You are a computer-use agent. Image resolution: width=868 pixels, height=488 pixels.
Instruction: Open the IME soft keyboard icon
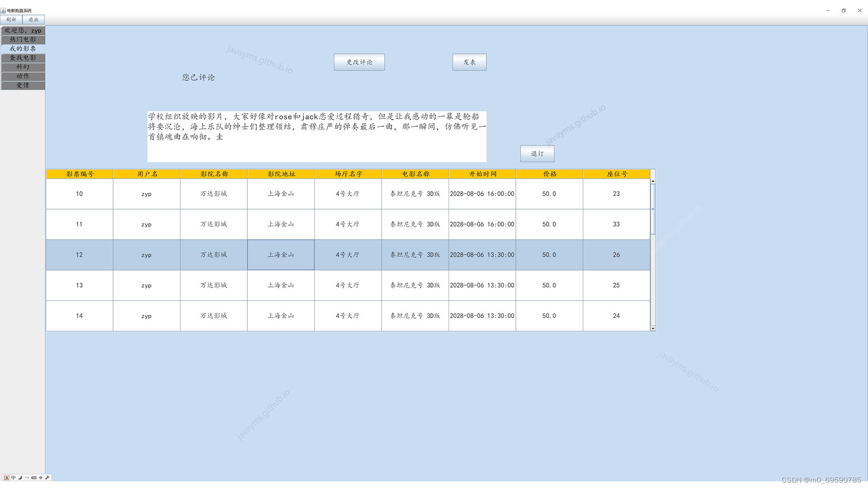click(33, 477)
